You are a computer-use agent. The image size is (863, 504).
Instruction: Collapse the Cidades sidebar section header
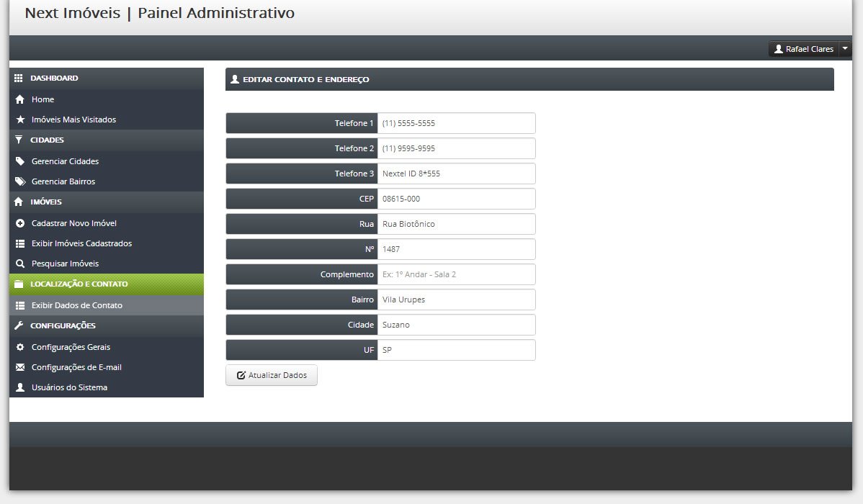tap(106, 140)
